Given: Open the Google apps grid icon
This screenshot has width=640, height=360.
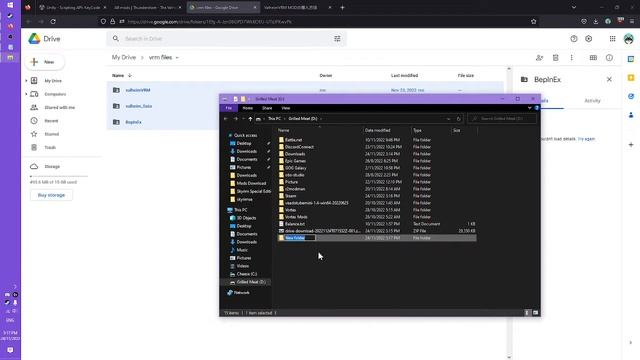Looking at the screenshot, I should [612, 39].
